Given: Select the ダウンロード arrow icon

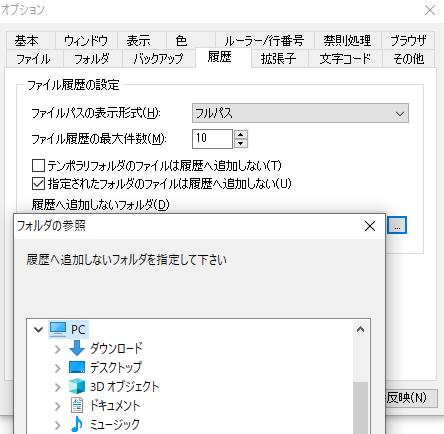Looking at the screenshot, I should tap(77, 348).
